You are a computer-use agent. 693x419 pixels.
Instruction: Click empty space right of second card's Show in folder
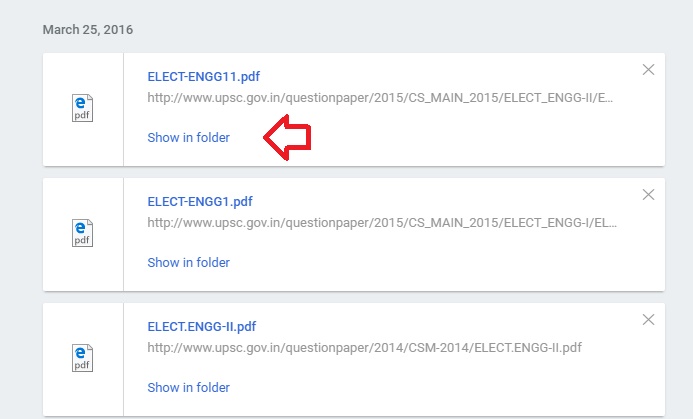[x=450, y=263]
